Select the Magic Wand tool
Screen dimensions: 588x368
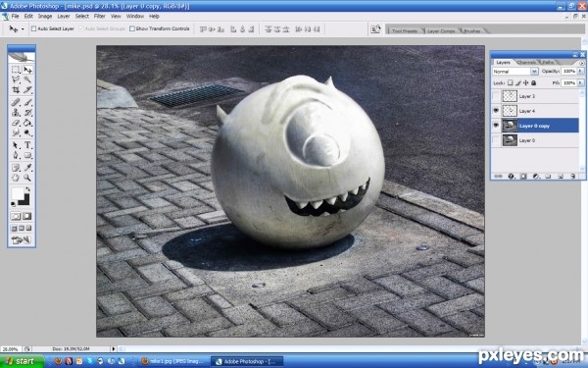click(27, 79)
